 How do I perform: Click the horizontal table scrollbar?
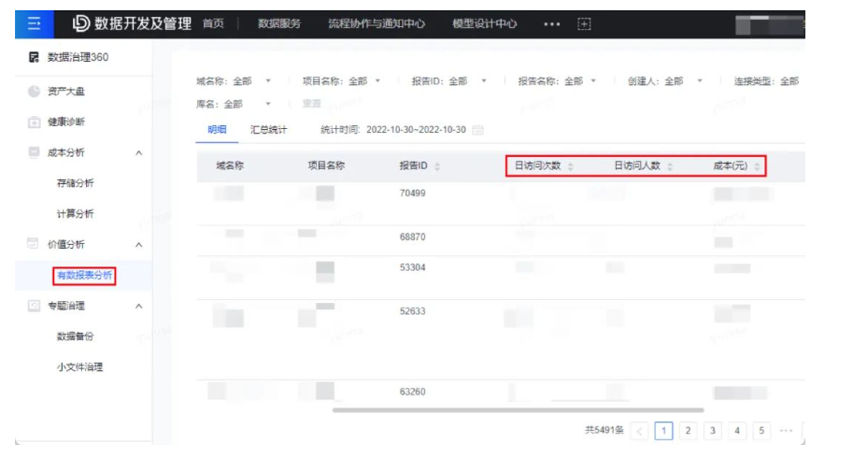tap(519, 410)
